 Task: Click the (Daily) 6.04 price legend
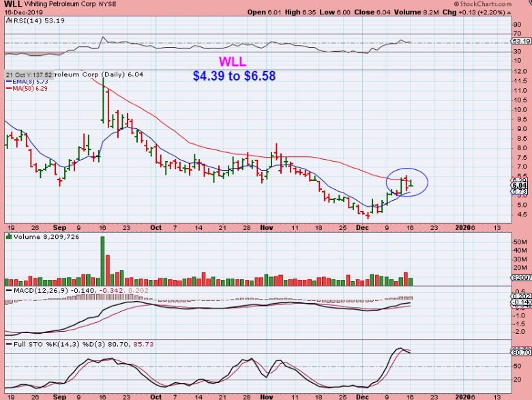(123, 74)
